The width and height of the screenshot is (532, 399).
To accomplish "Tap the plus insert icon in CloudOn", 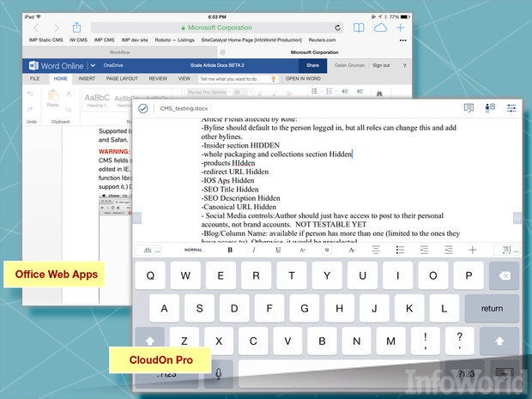I will point(473,250).
